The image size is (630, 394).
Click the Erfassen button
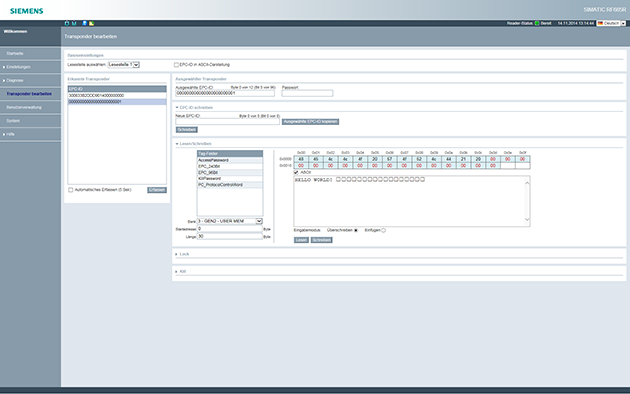click(157, 190)
